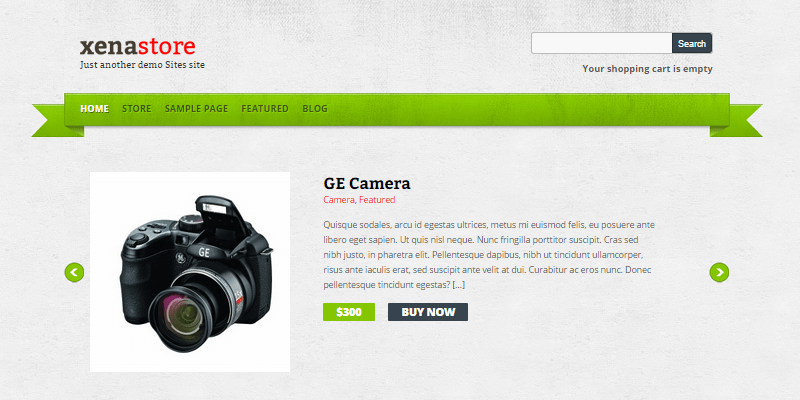The width and height of the screenshot is (800, 400).
Task: Advance the slider with the right arrow
Action: pos(719,272)
